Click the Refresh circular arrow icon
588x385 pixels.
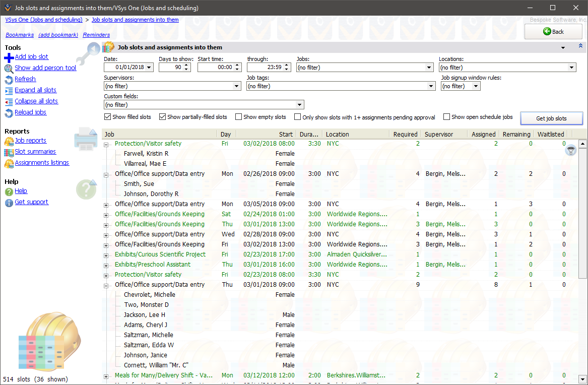click(9, 79)
